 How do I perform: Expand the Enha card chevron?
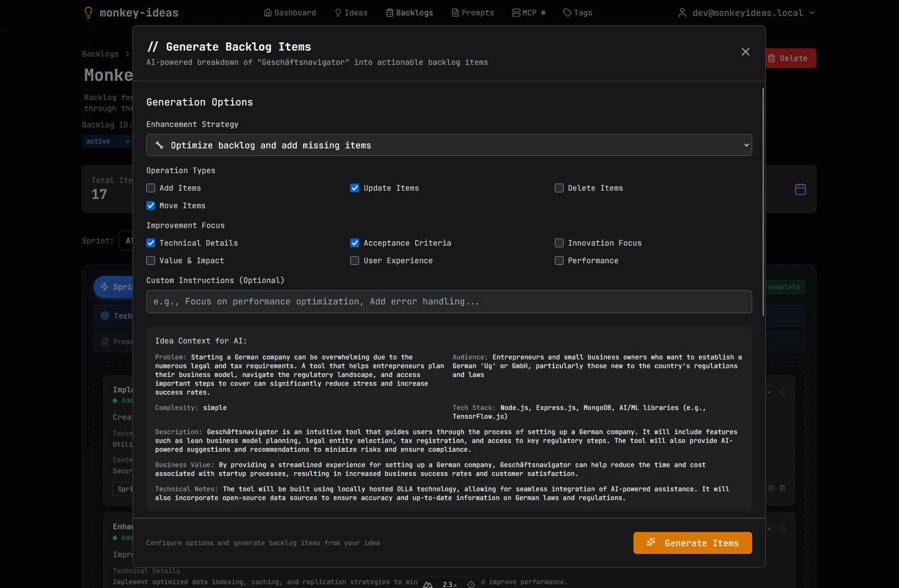tap(769, 529)
